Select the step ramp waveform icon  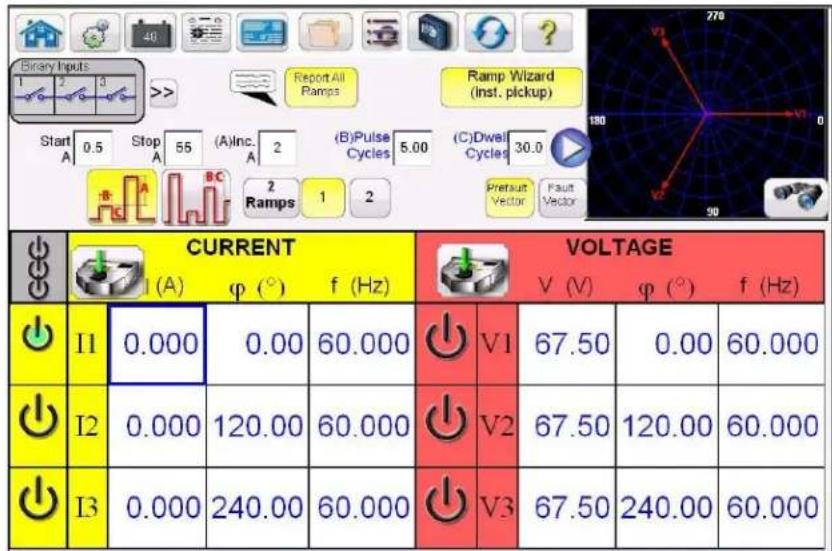point(122,197)
